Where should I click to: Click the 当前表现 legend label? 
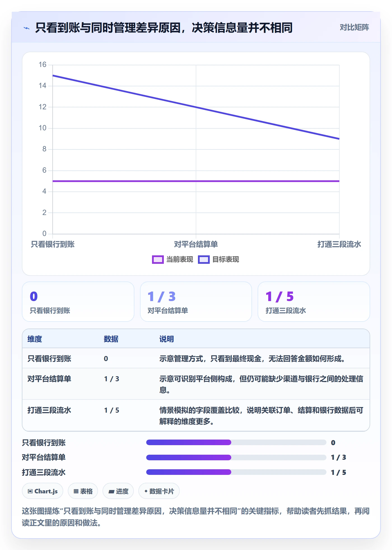[180, 260]
